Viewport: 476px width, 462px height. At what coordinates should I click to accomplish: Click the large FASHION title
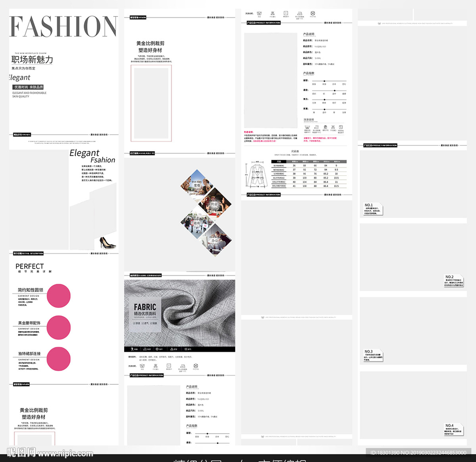click(63, 27)
